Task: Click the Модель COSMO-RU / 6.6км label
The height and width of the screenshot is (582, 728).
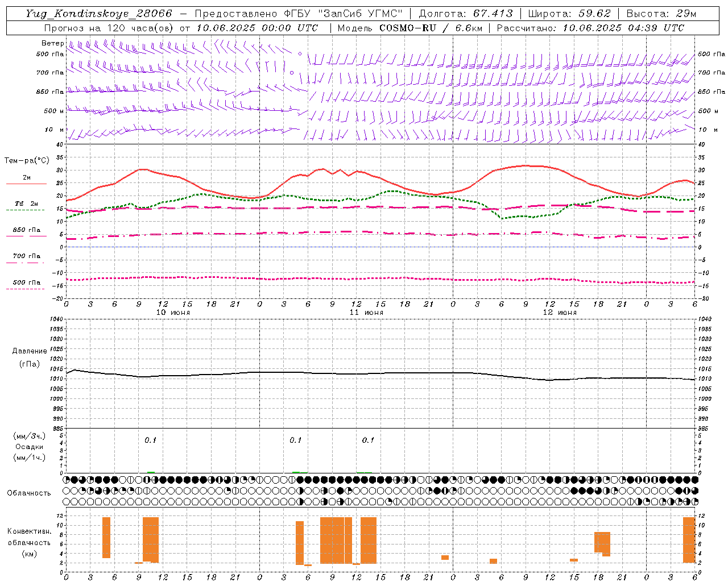Action: click(409, 28)
